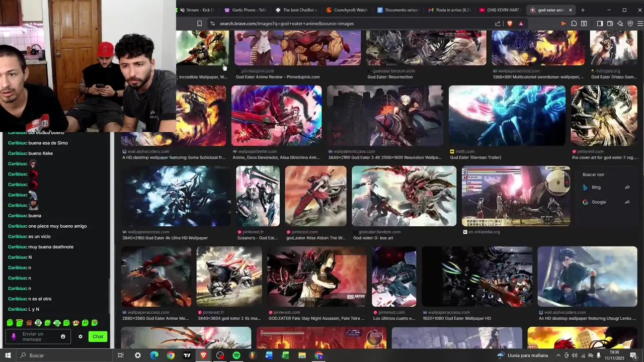Open Settings gear on the taskbar

[137, 355]
